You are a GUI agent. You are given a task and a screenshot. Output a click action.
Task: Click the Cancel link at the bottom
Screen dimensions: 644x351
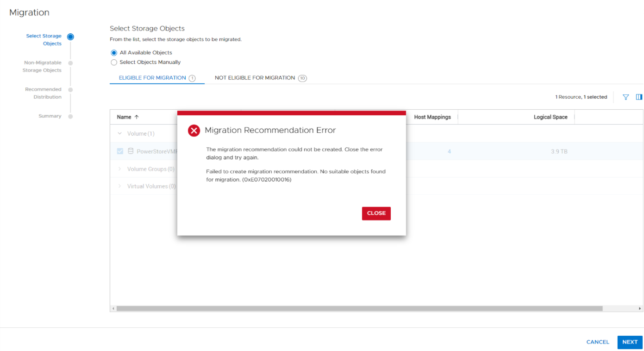pos(598,342)
